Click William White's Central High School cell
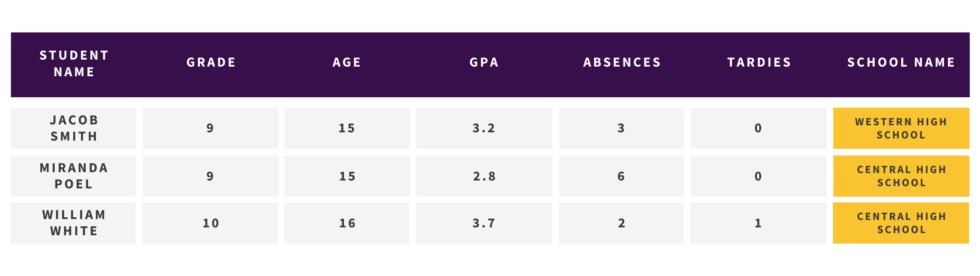 tap(901, 223)
